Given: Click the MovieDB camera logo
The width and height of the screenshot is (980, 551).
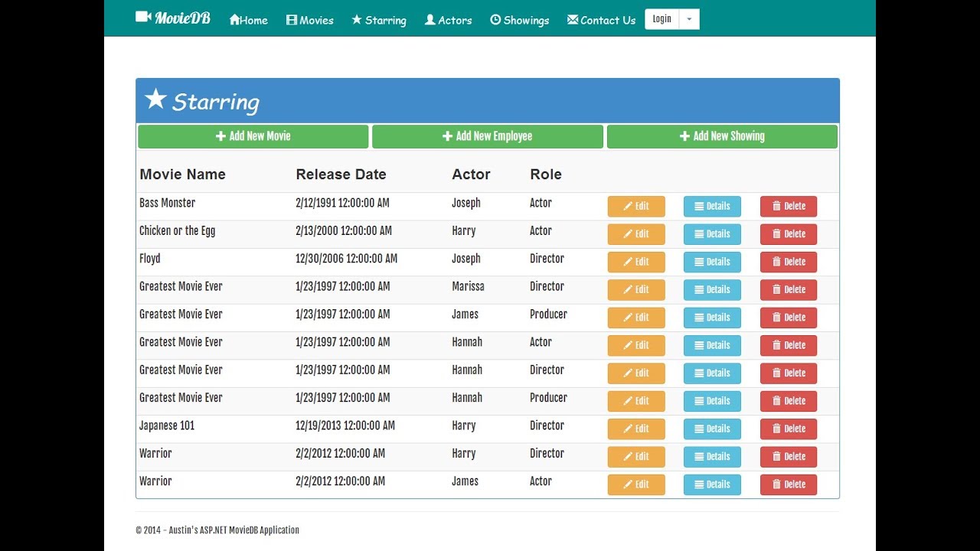Looking at the screenshot, I should (173, 18).
